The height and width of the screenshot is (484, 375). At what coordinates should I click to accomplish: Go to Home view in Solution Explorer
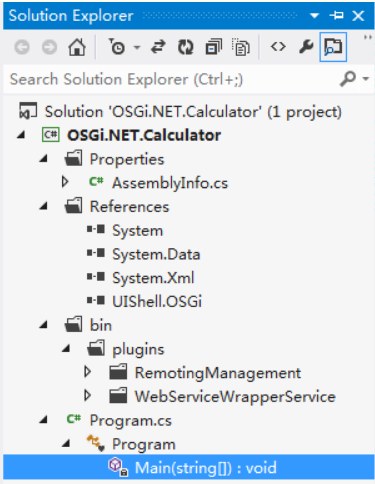click(77, 47)
